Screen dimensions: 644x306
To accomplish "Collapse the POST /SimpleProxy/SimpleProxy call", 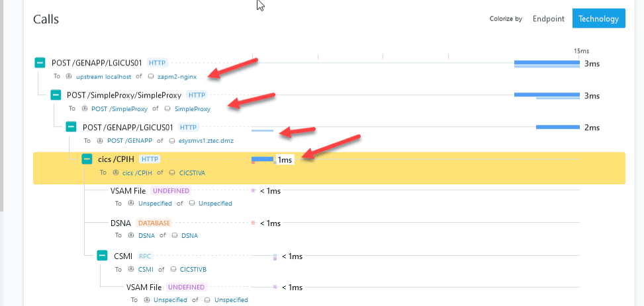I will [x=56, y=95].
